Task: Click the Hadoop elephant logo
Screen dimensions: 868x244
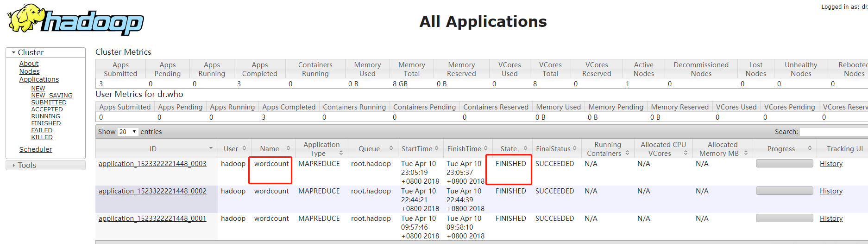Action: tap(75, 19)
